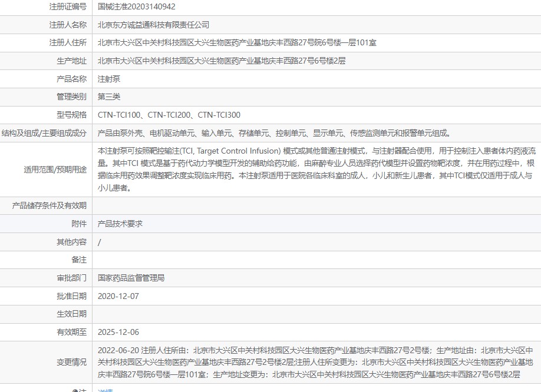The height and width of the screenshot is (392, 541).
Task: Select expiry date "2025-12-06"
Action: pos(118,332)
